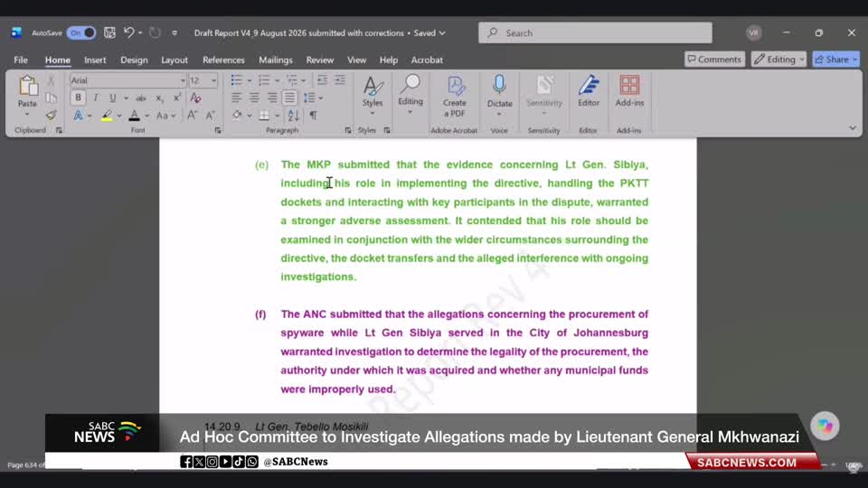
Task: Switch to the Insert tab
Action: (95, 60)
